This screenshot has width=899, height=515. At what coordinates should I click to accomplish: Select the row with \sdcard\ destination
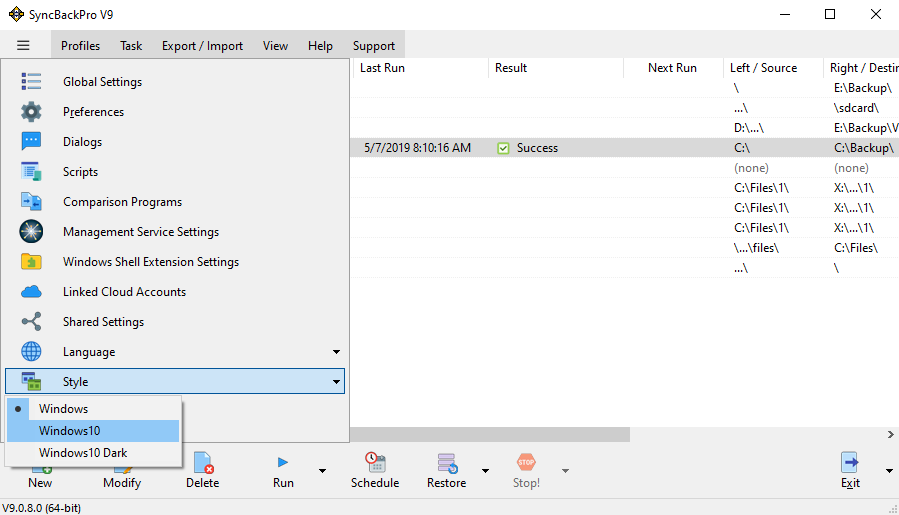pos(625,108)
